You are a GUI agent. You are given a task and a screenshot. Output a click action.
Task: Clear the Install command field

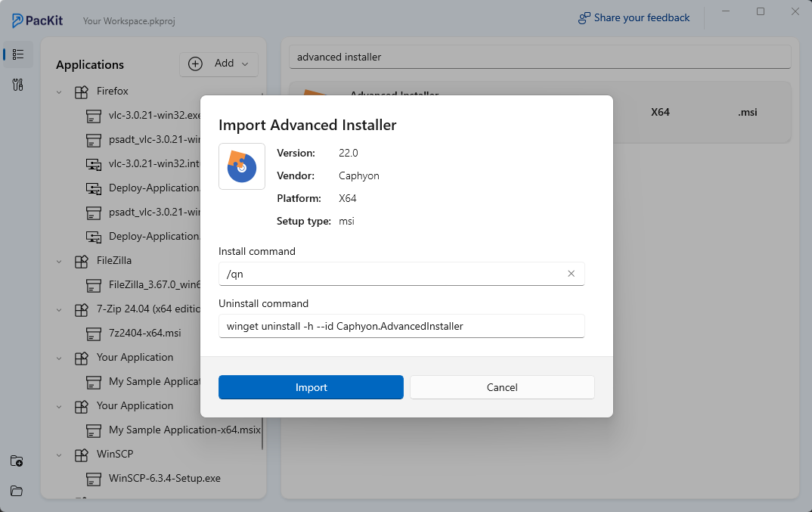click(x=571, y=274)
